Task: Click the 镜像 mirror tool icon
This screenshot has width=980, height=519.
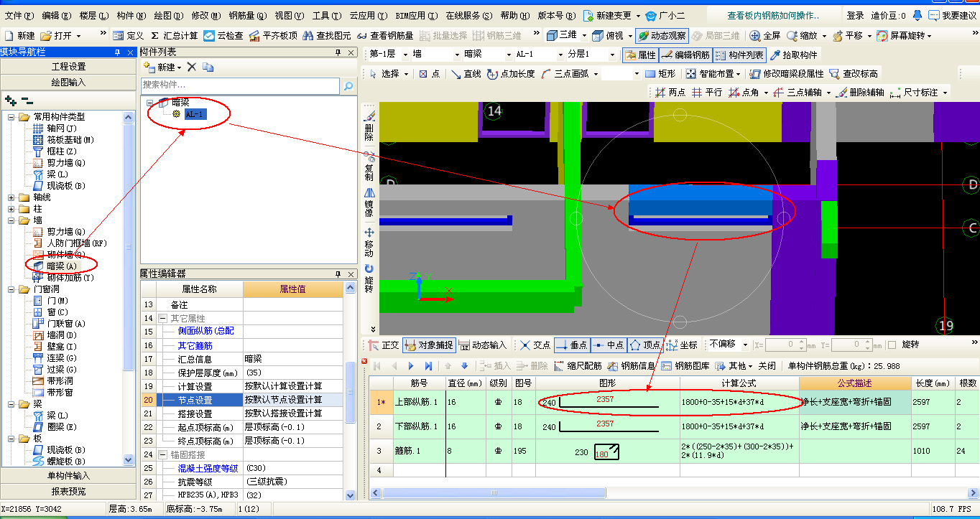Action: click(x=369, y=202)
